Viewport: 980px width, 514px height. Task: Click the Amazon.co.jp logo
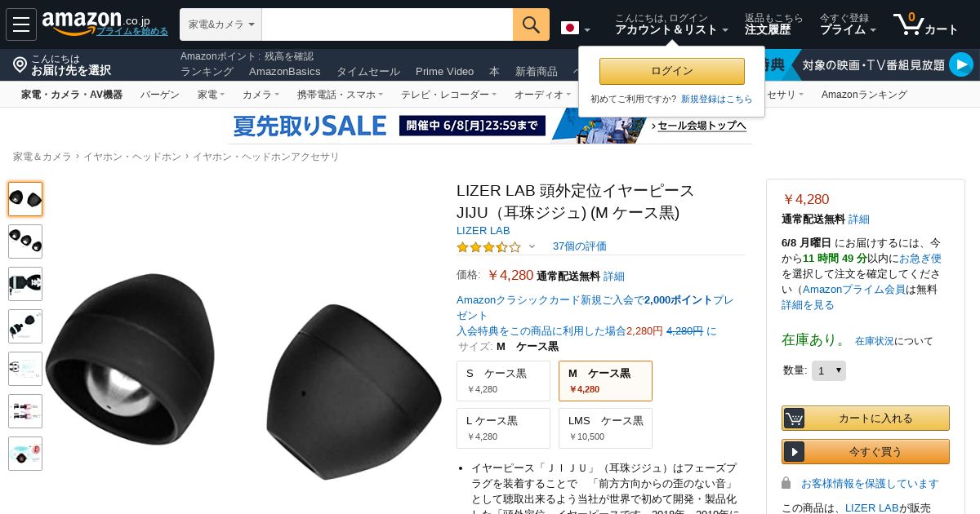click(96, 21)
